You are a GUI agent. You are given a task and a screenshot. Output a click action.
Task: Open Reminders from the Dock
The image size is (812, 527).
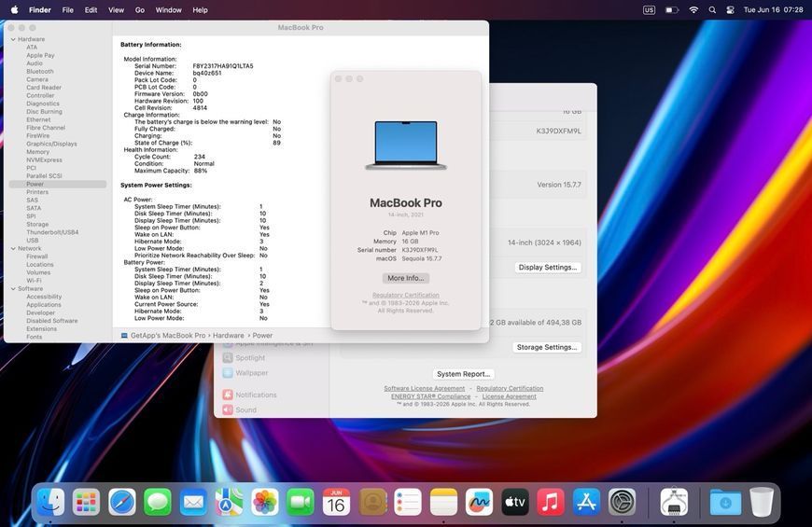(x=408, y=502)
